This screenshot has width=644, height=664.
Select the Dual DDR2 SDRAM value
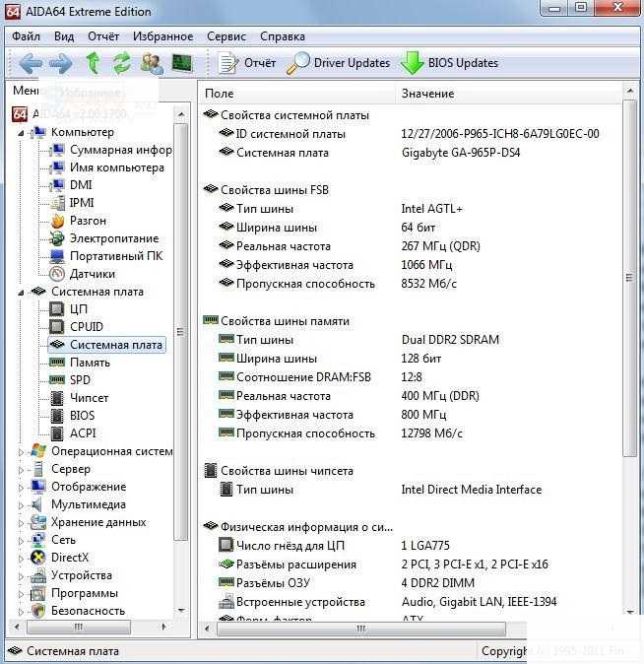point(450,340)
